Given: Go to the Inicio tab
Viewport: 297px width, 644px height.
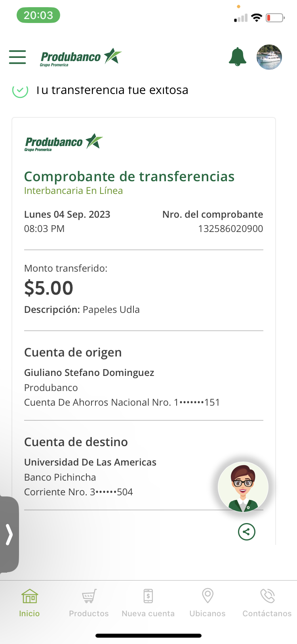Looking at the screenshot, I should click(x=29, y=603).
